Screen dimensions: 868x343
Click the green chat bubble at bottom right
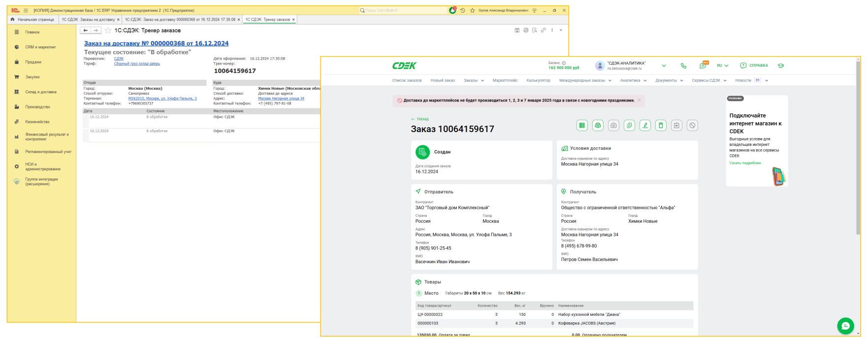845,326
